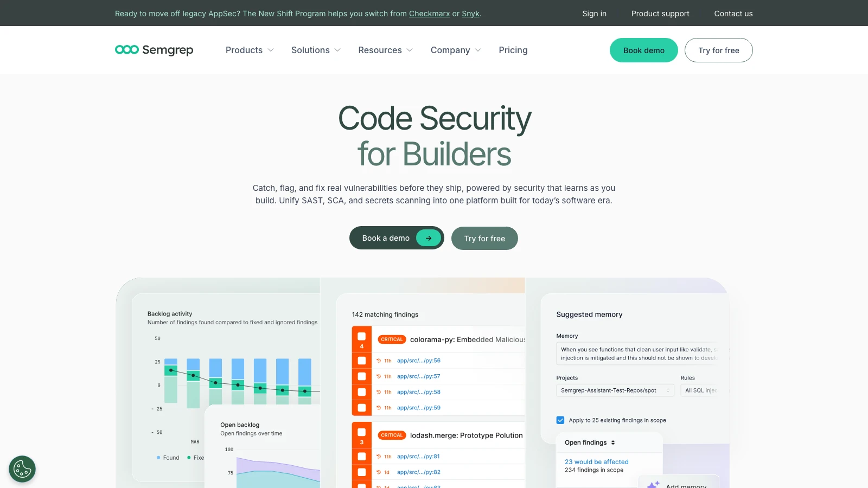Check the app/src/.../py:56 finding box
This screenshot has width=868, height=488.
click(x=362, y=361)
